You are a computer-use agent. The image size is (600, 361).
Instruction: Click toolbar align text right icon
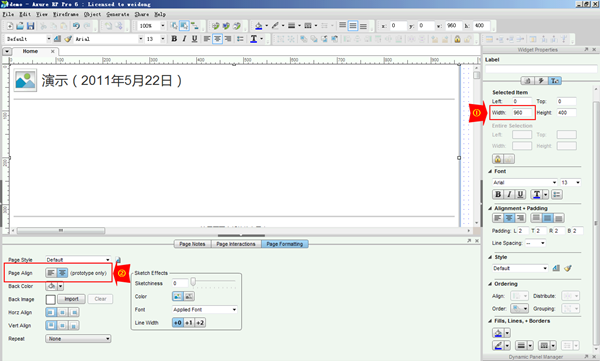(x=228, y=39)
